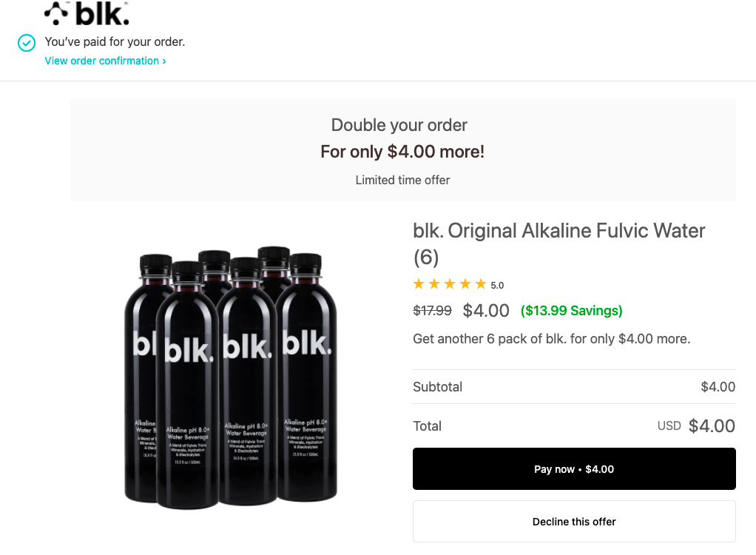Viewport: 756px width, 555px height.
Task: Click the Double your order heading
Action: (x=399, y=125)
